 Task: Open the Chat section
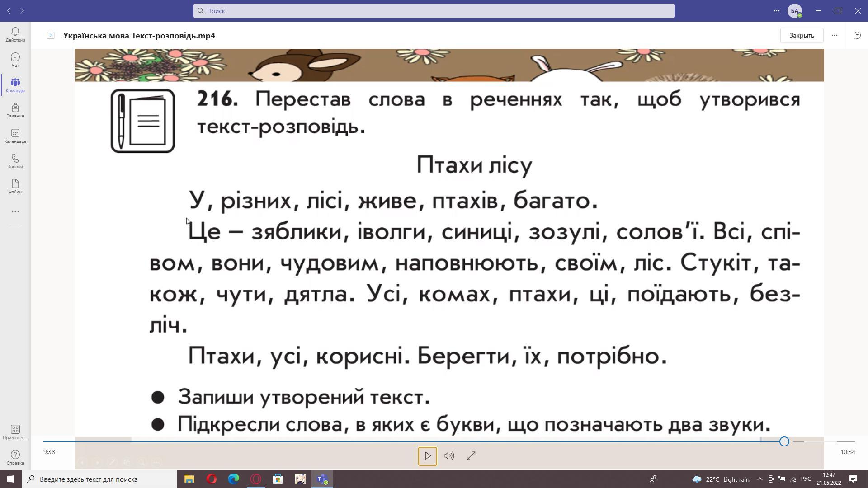[15, 60]
